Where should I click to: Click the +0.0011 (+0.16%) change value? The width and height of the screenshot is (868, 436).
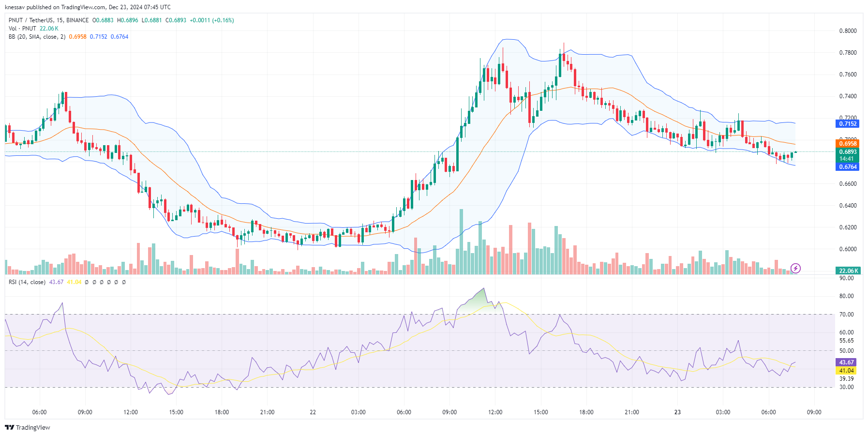tap(212, 20)
